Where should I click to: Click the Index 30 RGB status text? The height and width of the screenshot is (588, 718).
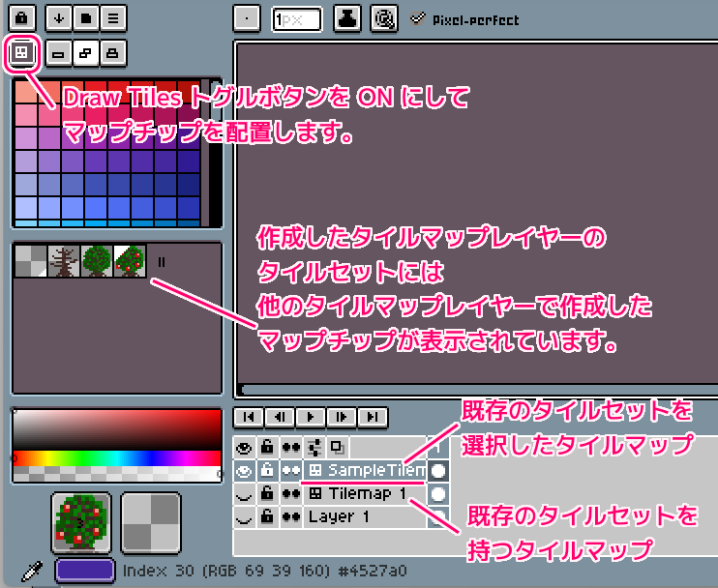point(265,571)
